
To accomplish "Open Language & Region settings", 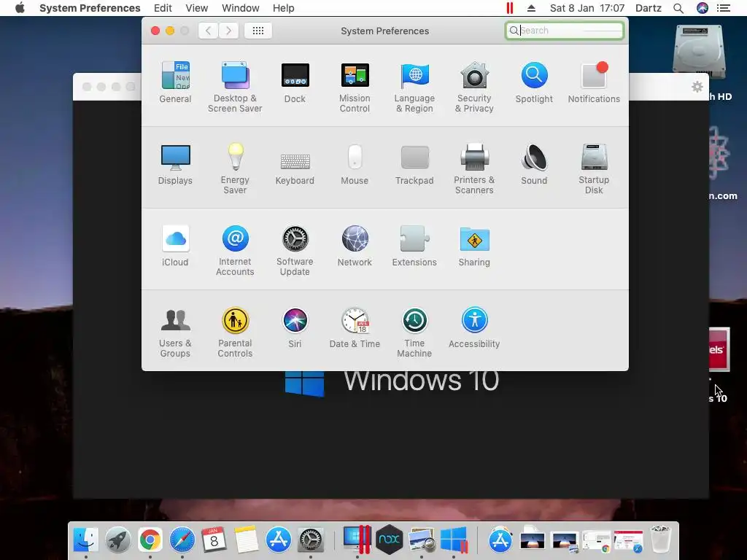I will click(x=414, y=87).
